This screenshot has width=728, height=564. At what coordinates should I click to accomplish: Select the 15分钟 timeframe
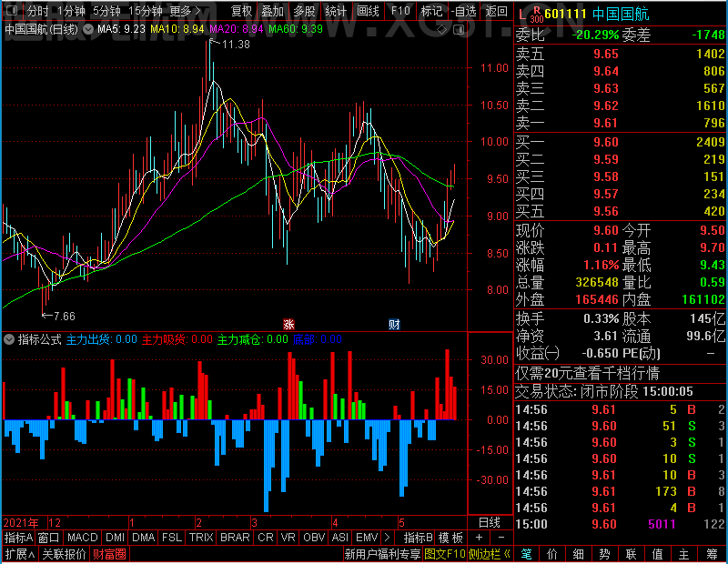pos(146,10)
